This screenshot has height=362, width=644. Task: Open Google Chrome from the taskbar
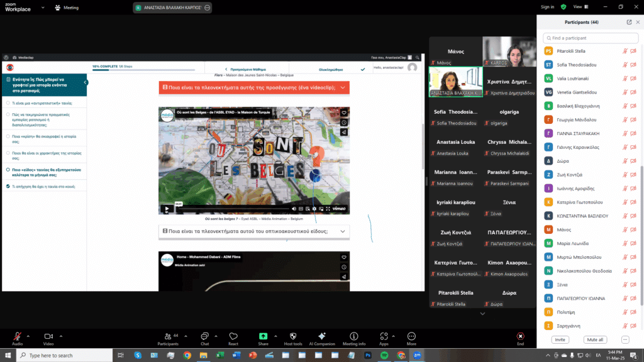pos(187,356)
